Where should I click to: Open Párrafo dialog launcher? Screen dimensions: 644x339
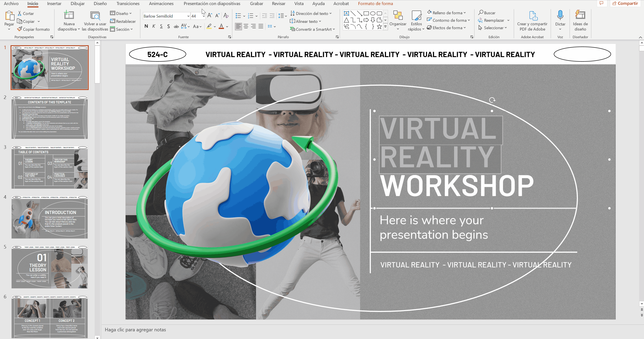click(x=337, y=37)
